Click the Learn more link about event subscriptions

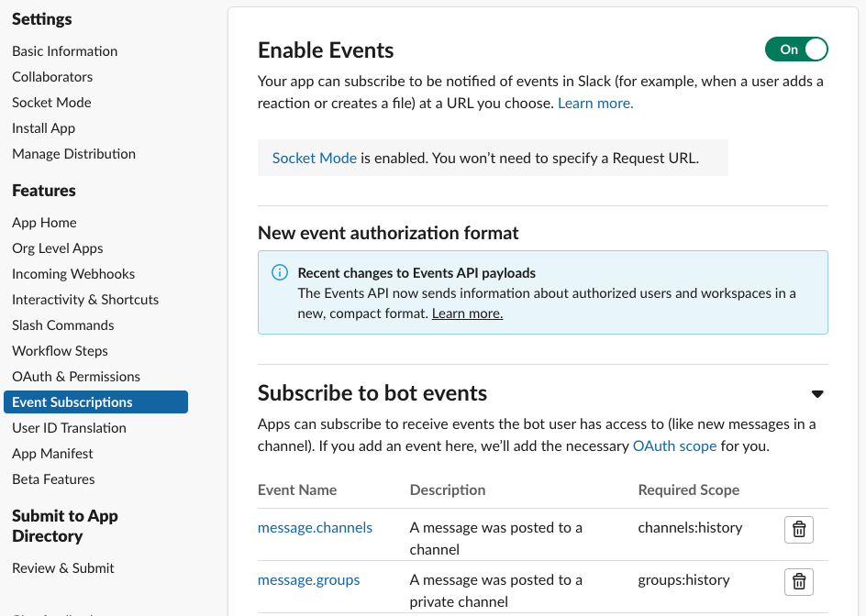(x=594, y=103)
